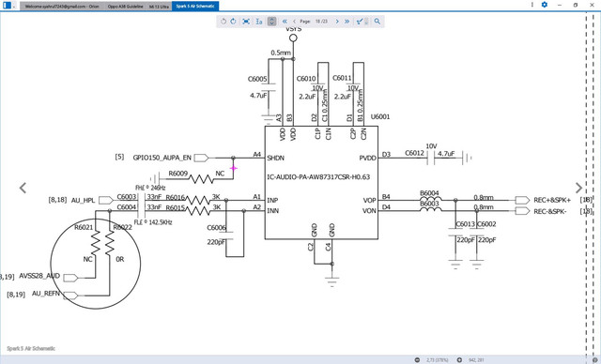Open the side panel toggle icon
Screen dimensions: 601x364
coord(7,6)
